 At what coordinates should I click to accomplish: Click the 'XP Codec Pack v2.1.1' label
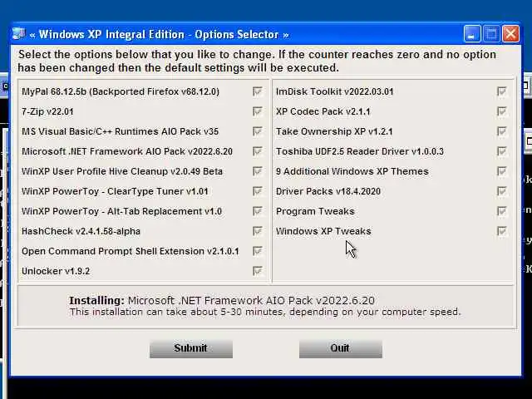323,111
